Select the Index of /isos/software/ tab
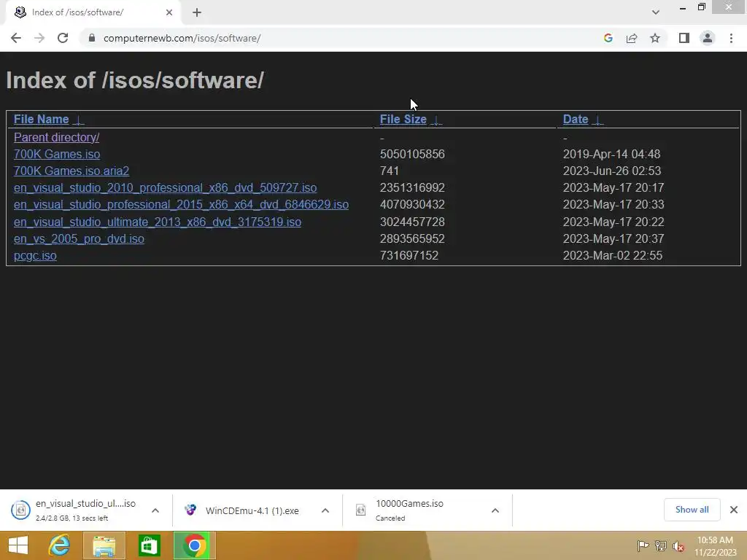Screen dimensions: 747x560 (93, 12)
